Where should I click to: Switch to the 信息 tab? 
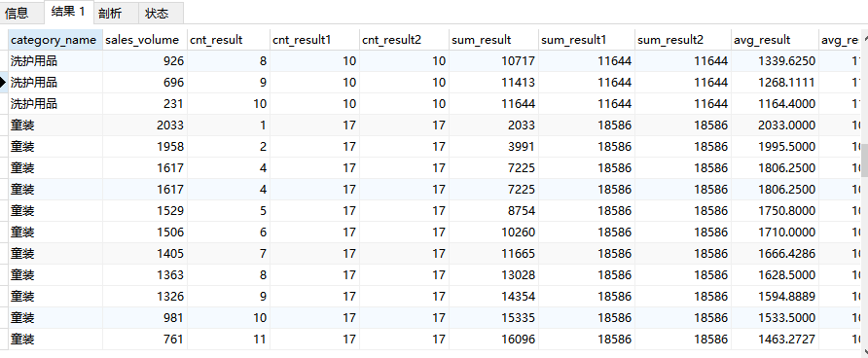click(x=17, y=13)
